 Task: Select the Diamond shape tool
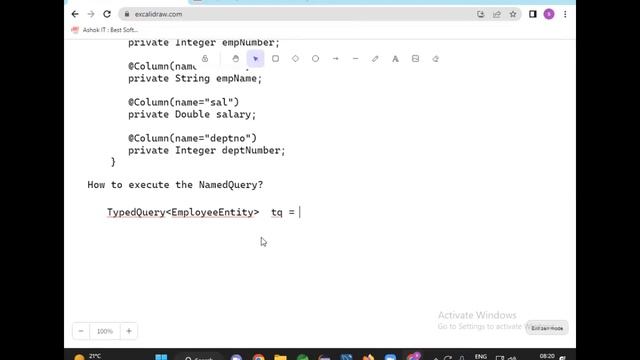click(x=296, y=59)
